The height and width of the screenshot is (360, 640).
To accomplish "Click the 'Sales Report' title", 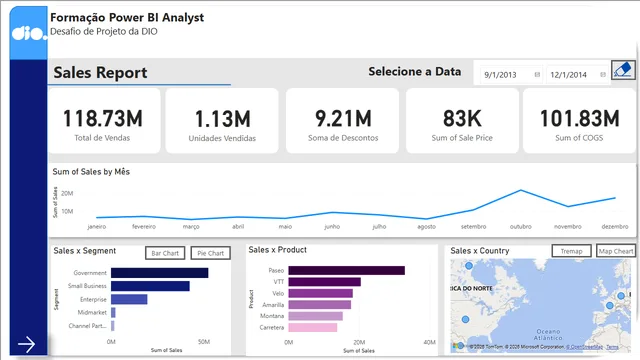I will pyautogui.click(x=100, y=72).
